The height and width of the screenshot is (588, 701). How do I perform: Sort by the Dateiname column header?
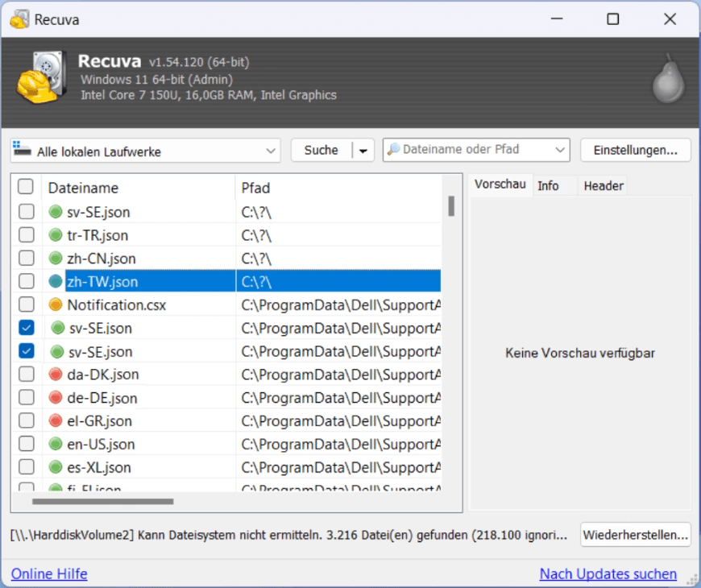coord(139,188)
